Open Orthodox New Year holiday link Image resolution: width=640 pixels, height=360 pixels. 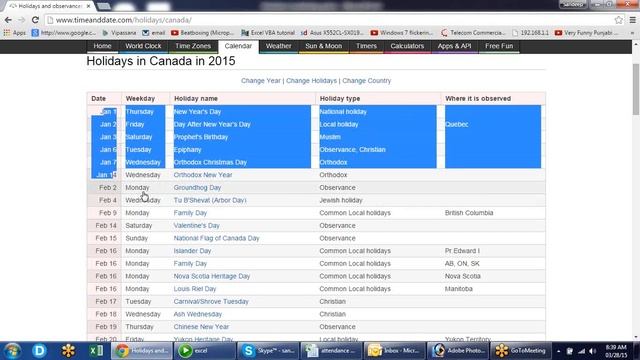point(203,175)
